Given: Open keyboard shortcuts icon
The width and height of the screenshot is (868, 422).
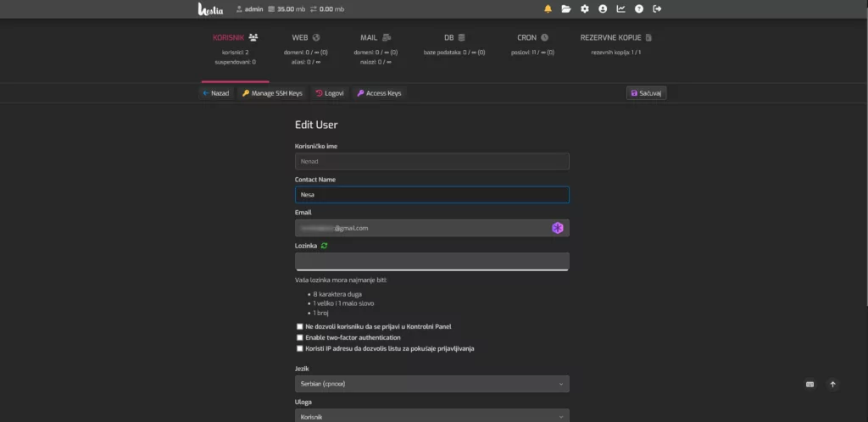Looking at the screenshot, I should 810,385.
